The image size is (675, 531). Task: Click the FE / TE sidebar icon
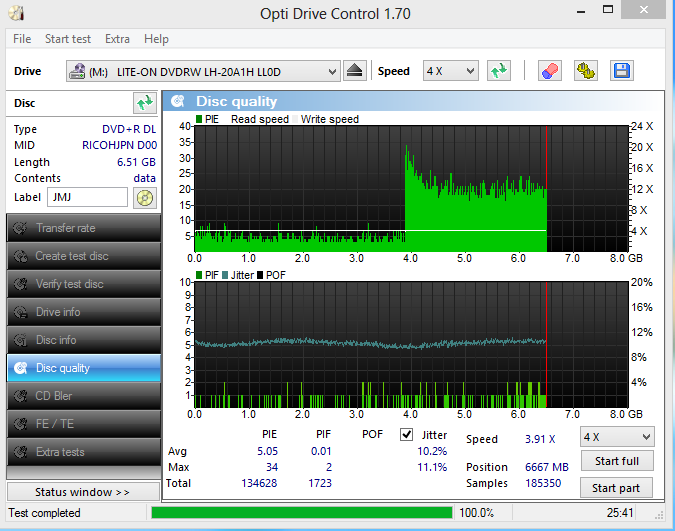tap(20, 424)
